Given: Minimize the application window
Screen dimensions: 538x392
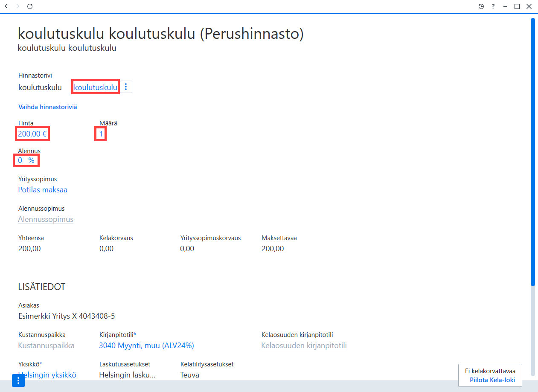Looking at the screenshot, I should tap(505, 6).
